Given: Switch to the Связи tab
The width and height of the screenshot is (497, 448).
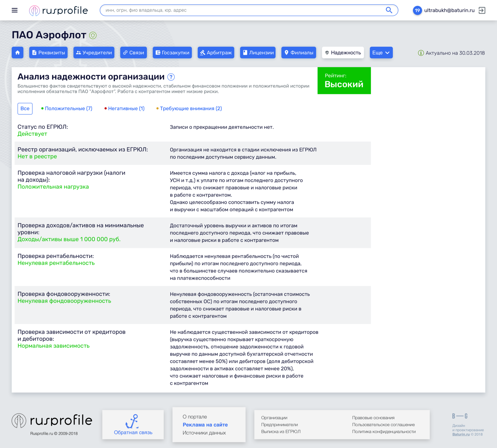Looking at the screenshot, I should tap(133, 53).
